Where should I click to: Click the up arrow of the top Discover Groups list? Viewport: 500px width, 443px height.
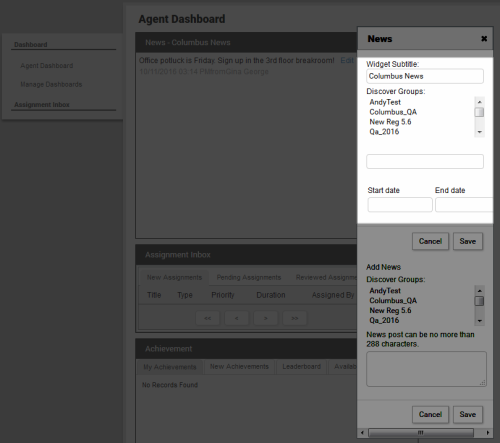[479, 102]
